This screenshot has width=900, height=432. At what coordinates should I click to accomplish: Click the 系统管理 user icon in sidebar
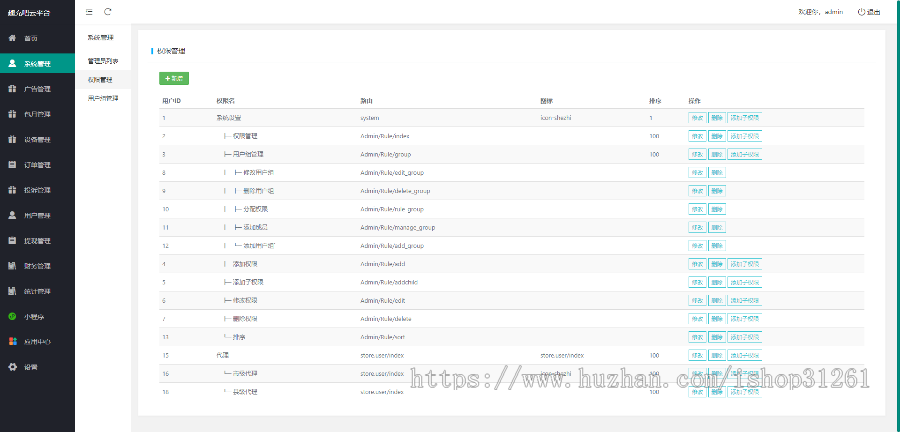(x=13, y=64)
